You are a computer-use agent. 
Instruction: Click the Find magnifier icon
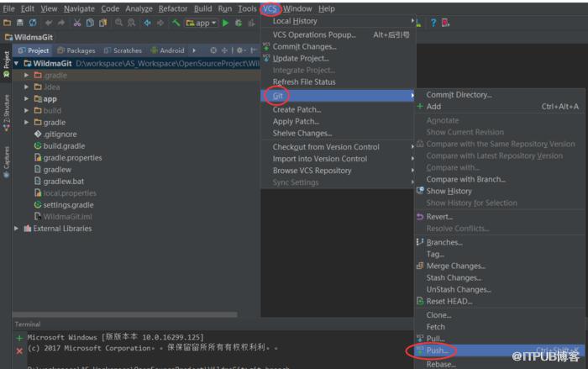tap(118, 23)
